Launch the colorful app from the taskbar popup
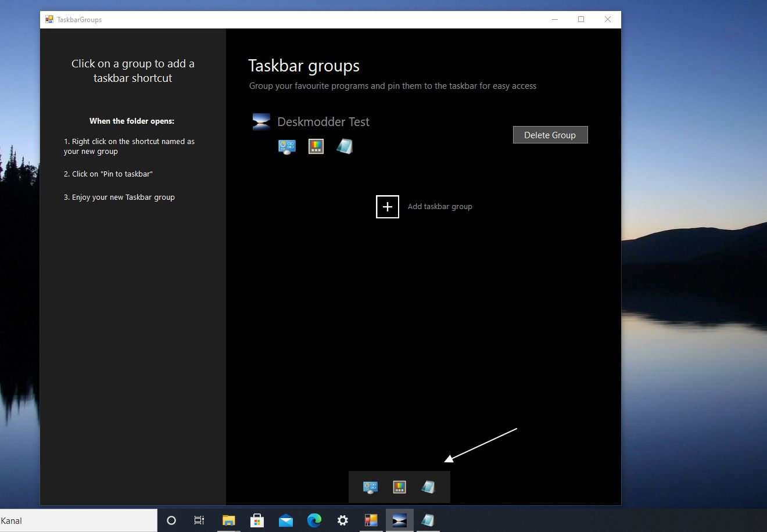This screenshot has width=767, height=532. coord(399,487)
